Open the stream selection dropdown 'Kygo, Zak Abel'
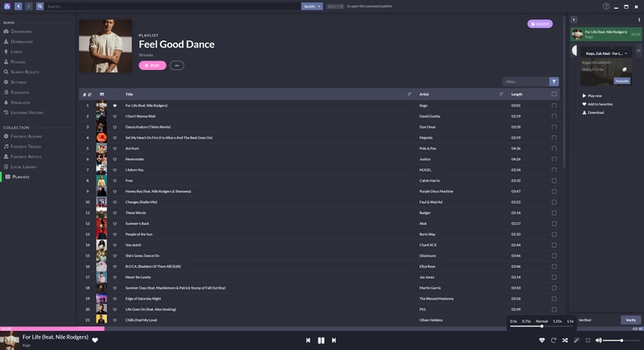This screenshot has width=644, height=350. pos(605,53)
